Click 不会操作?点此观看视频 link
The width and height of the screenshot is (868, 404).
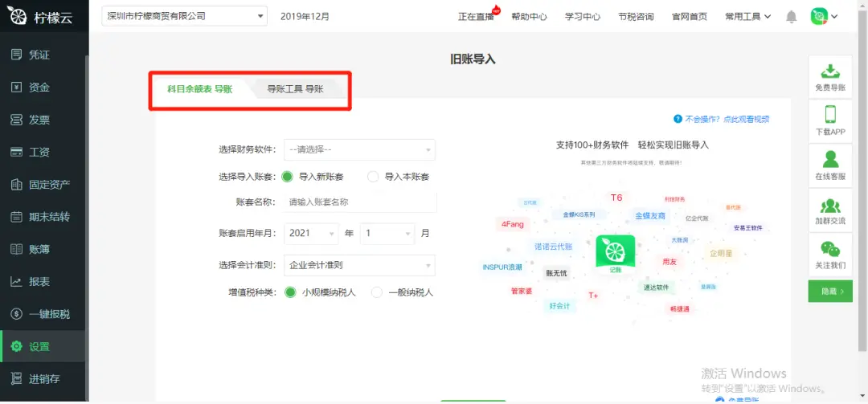tap(727, 119)
